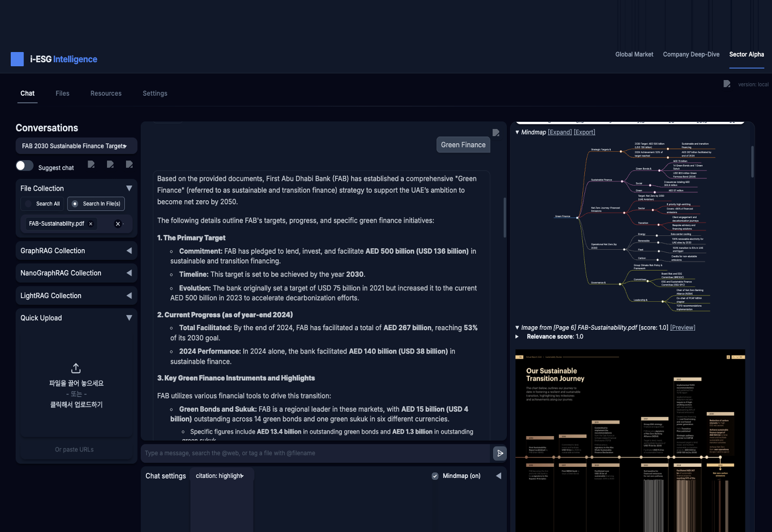Image resolution: width=772 pixels, height=532 pixels.
Task: Uncheck the Mindmap (on) checkbox
Action: pos(435,476)
